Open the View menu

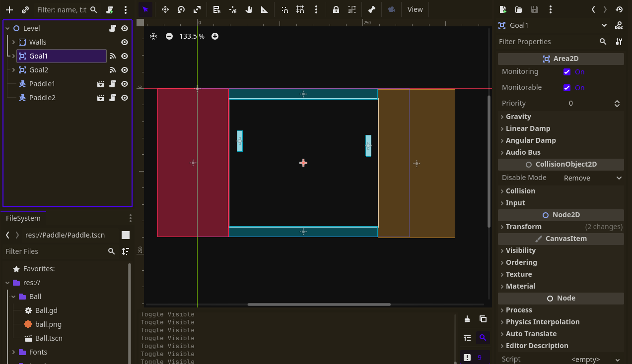415,9
